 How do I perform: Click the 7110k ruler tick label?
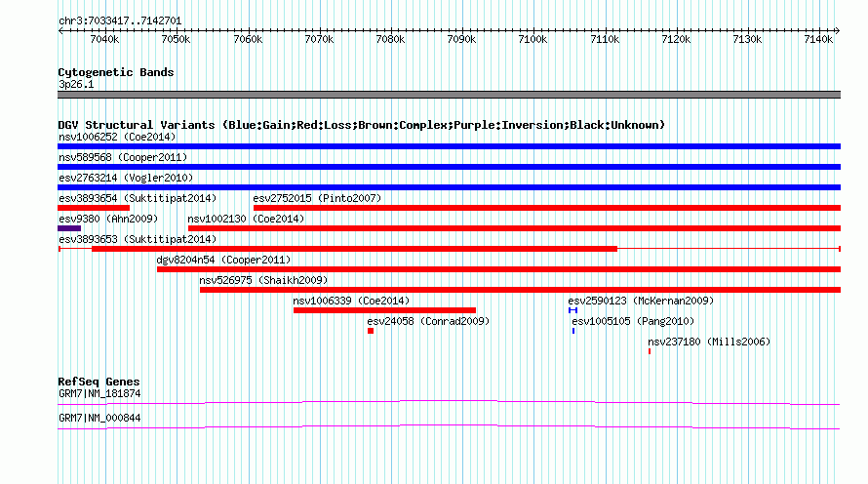click(x=605, y=39)
